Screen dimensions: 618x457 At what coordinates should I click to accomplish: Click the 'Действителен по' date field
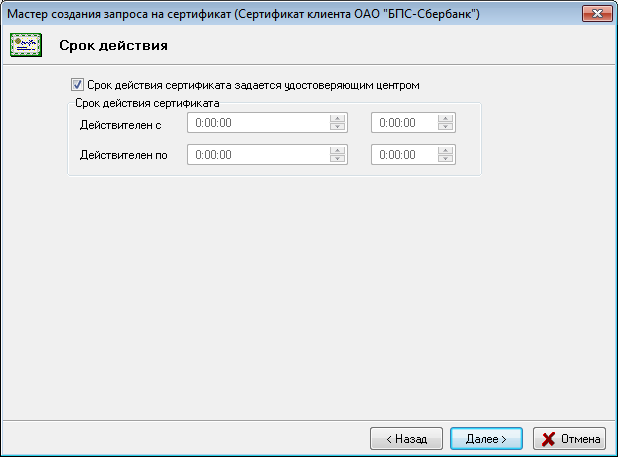pyautogui.click(x=258, y=155)
